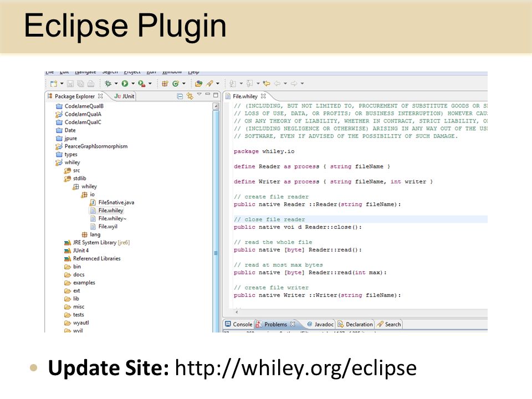532x399 pixels.
Task: Click the Previous Annotation icon
Action: tap(250, 84)
